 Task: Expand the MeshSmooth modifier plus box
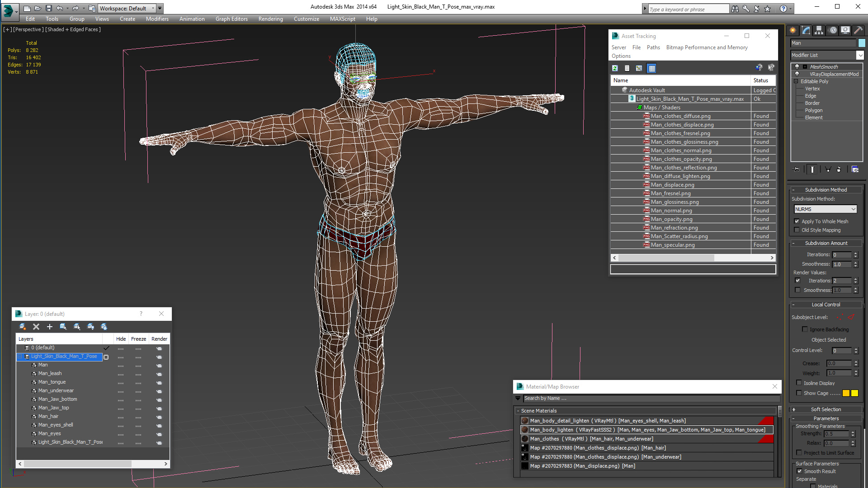click(805, 67)
